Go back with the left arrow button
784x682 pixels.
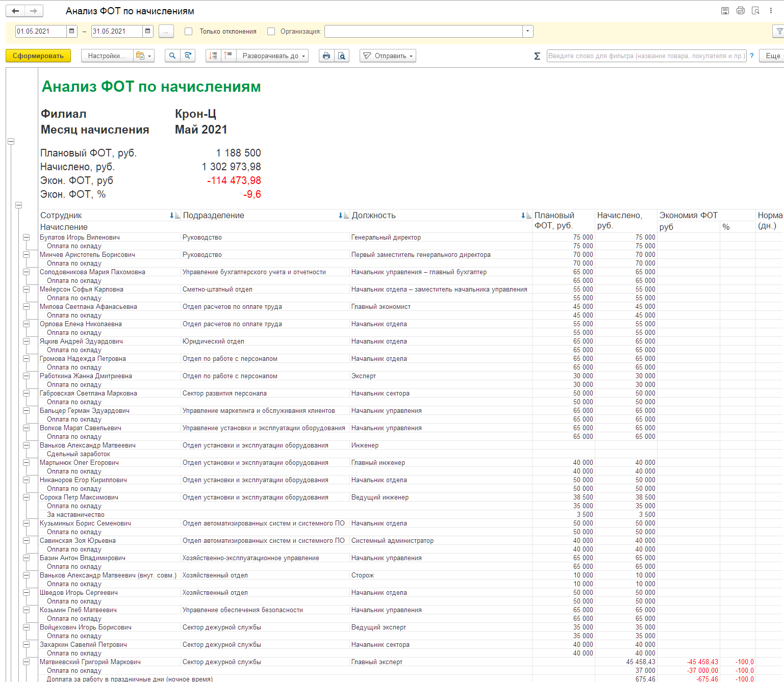pyautogui.click(x=15, y=11)
